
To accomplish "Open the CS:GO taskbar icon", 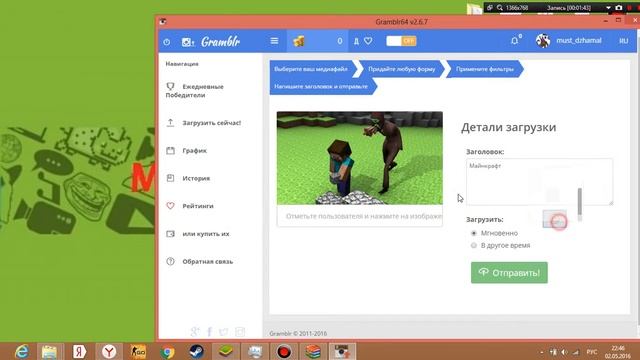I will [x=138, y=351].
